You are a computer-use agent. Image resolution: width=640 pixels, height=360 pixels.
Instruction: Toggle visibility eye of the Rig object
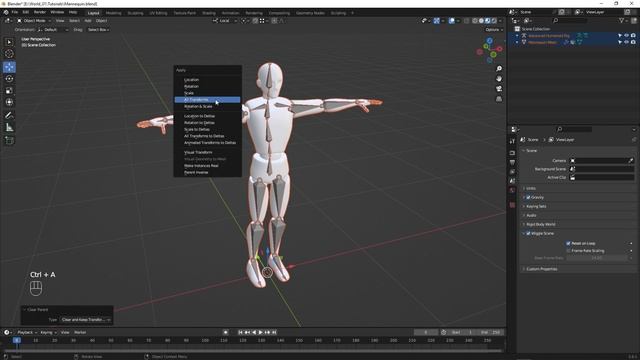[x=627, y=36]
